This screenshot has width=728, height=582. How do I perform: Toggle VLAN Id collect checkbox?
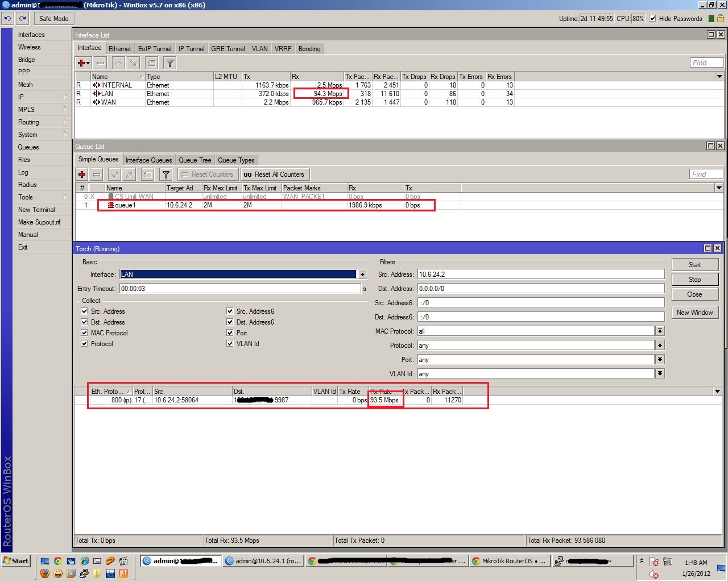230,344
